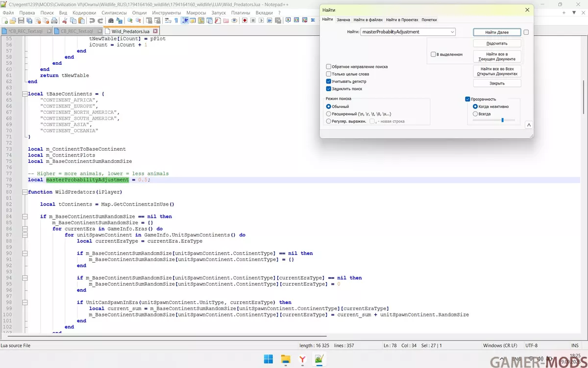Screen dimensions: 588x368
Task: Click the transparency slider in the Find dialog
Action: click(494, 120)
